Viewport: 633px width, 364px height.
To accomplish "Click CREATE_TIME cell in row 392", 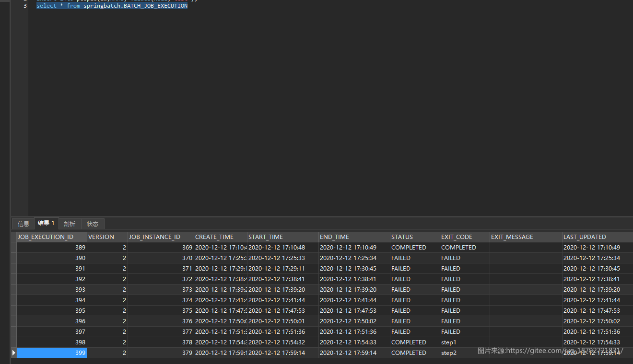I will click(221, 279).
